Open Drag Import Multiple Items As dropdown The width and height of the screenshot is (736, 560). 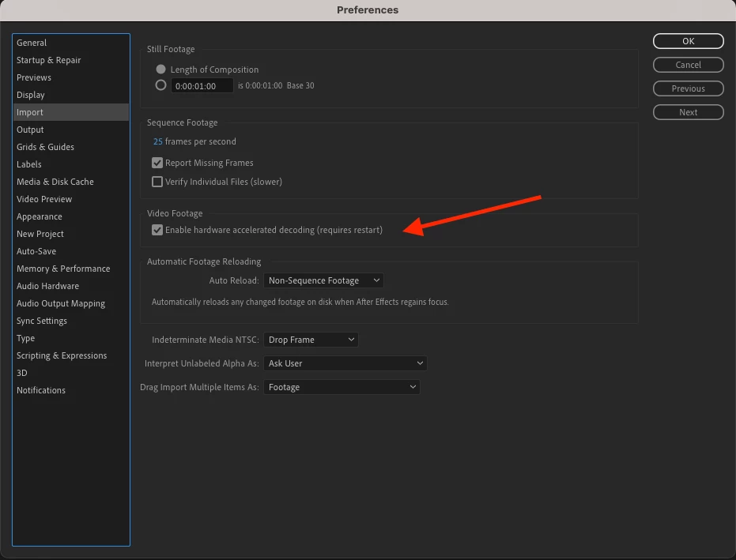342,387
